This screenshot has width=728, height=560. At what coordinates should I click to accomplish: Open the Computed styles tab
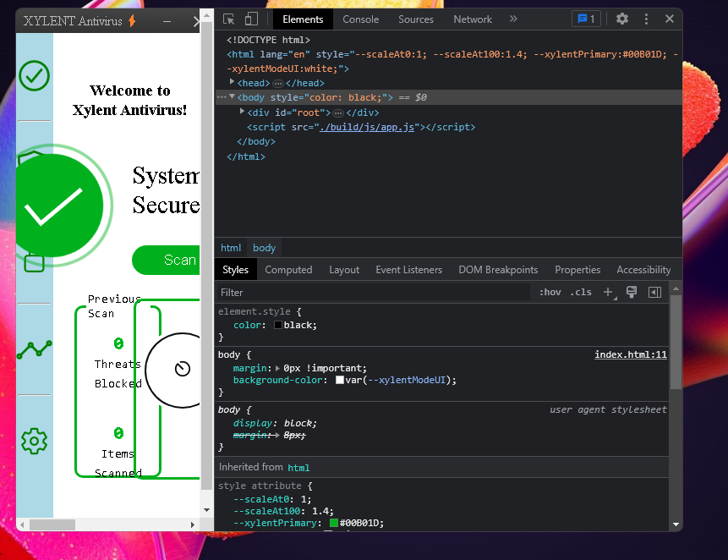[x=288, y=270]
